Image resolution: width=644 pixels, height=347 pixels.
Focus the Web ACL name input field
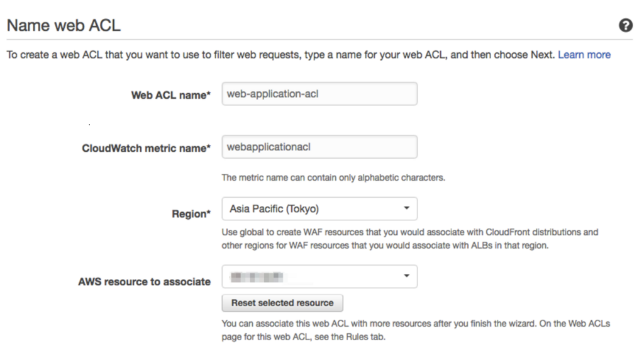(319, 94)
